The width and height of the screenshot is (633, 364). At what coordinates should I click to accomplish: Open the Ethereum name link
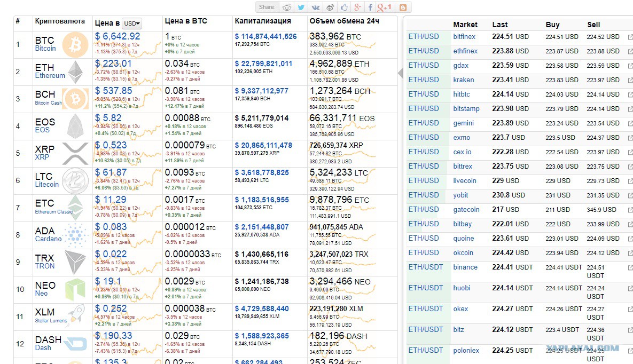coord(50,75)
